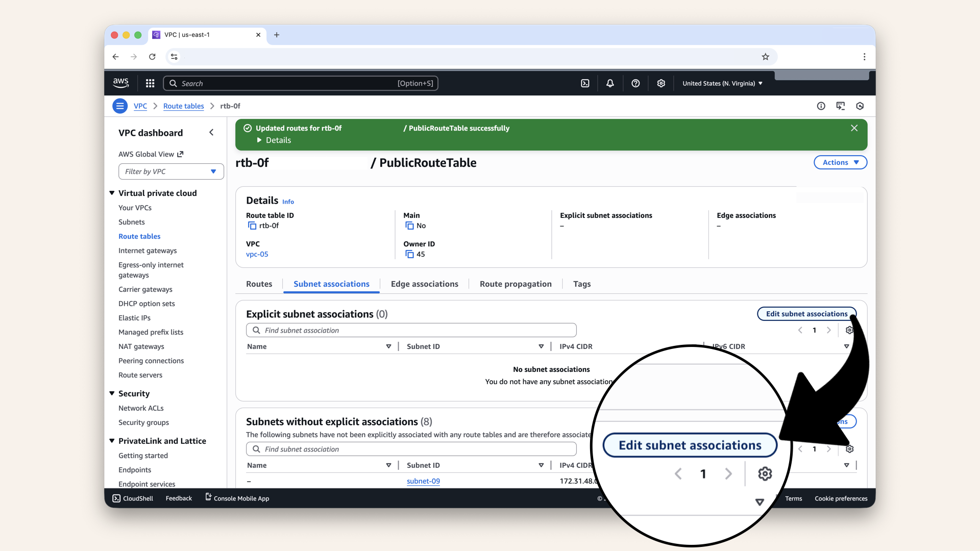Toggle the side navigation hamburger button
This screenshot has height=551, width=980.
pyautogui.click(x=120, y=106)
